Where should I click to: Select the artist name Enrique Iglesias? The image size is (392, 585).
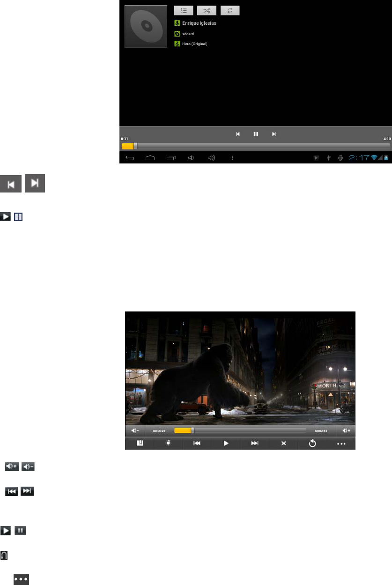click(x=200, y=23)
